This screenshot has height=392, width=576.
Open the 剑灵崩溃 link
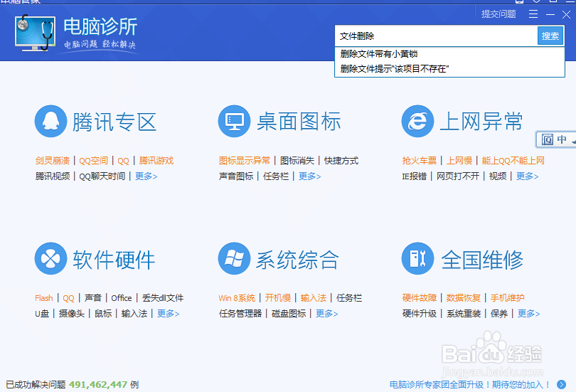click(x=53, y=161)
